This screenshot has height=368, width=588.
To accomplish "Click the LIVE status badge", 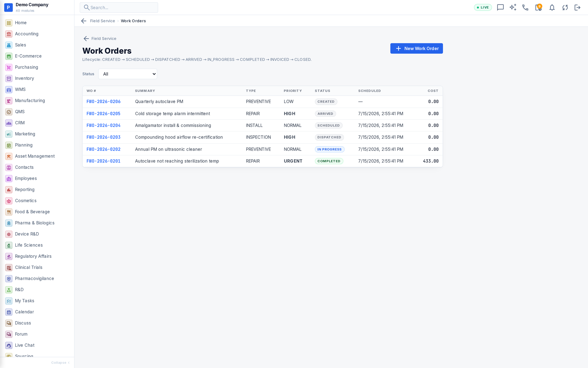I will [x=483, y=8].
